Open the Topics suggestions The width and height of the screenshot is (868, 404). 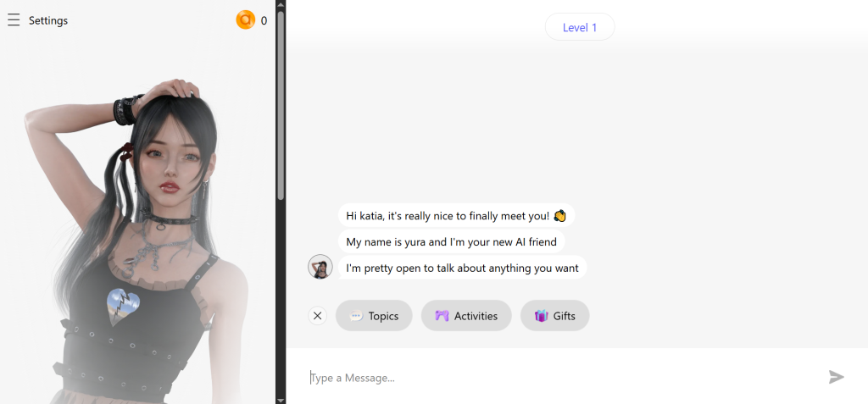coord(374,316)
